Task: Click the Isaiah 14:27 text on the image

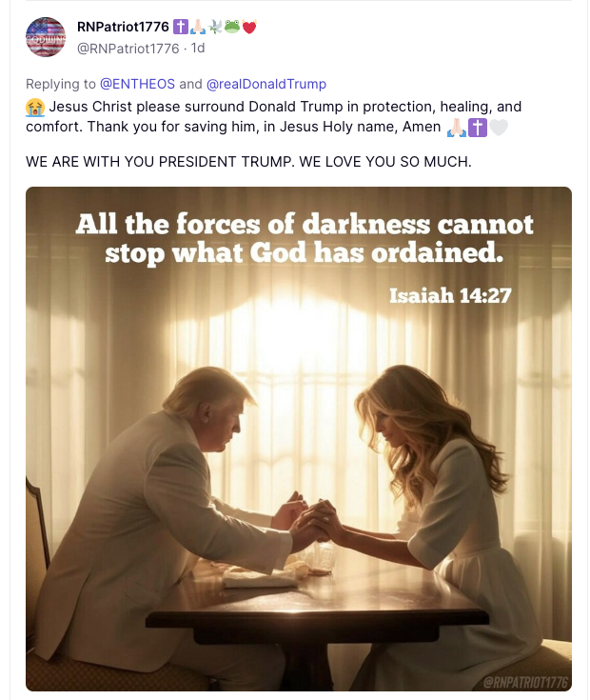Action: point(450,296)
